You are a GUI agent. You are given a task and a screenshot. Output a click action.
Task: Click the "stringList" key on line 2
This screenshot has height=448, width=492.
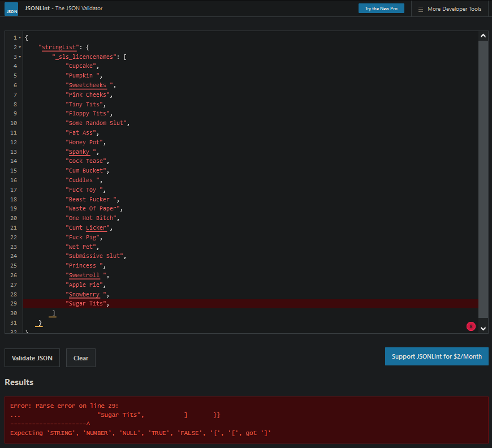[x=59, y=48]
